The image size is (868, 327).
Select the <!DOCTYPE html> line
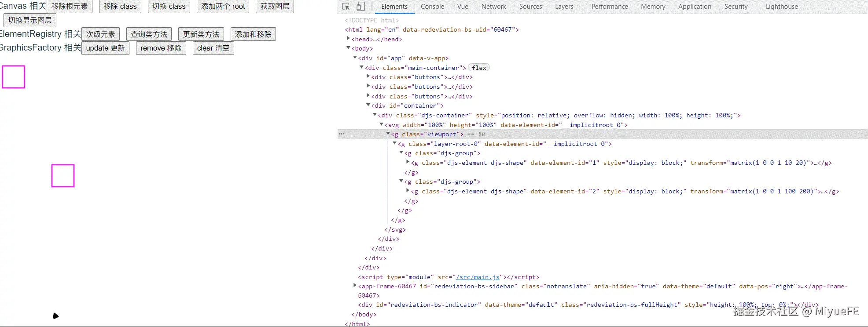(x=372, y=20)
